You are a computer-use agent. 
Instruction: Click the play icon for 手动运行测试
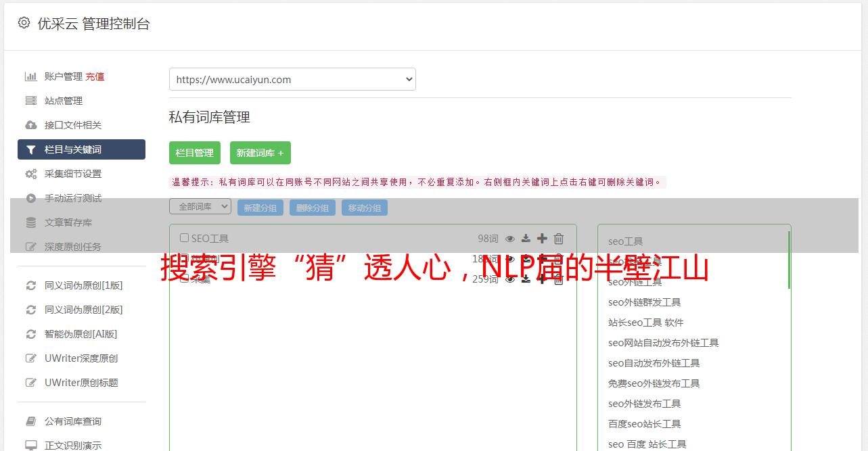(30, 198)
